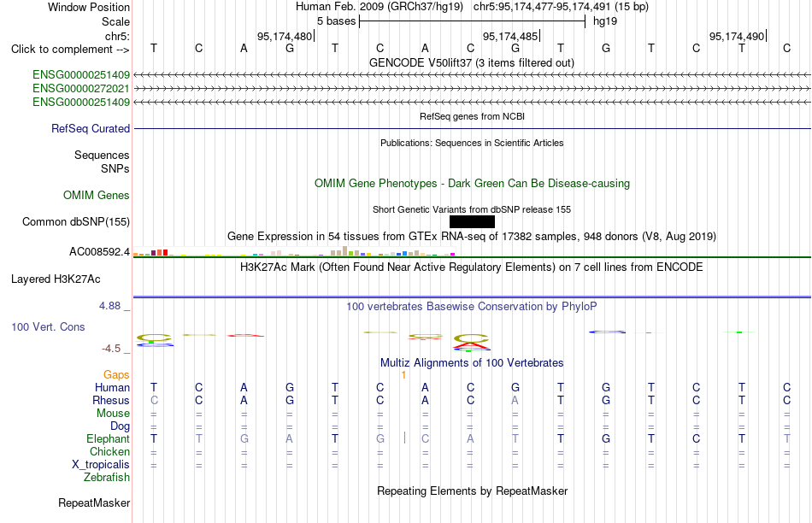
Task: Click the OMIM Gene Phenotypes track title
Action: (x=472, y=184)
